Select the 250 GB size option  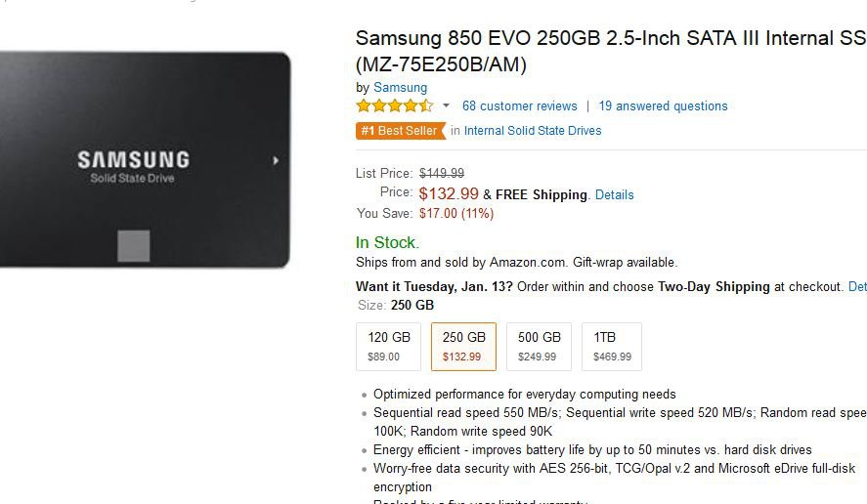(x=463, y=347)
